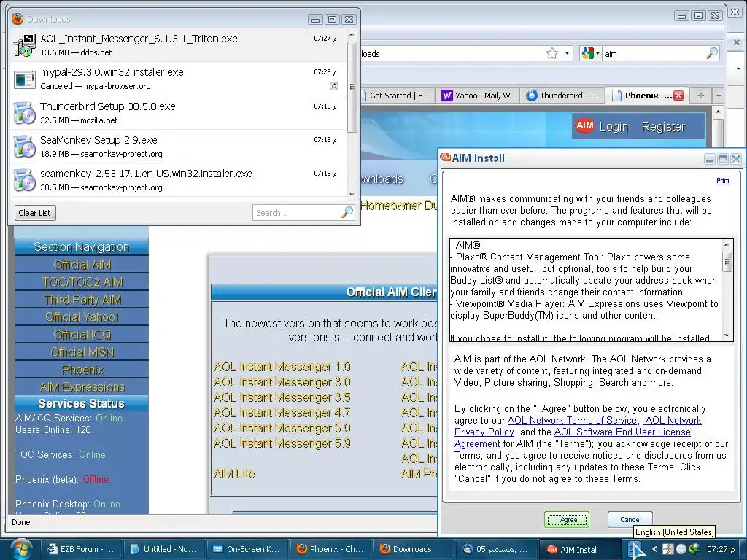Switch to the Thunderbird tab
The height and width of the screenshot is (560, 747).
click(x=564, y=96)
